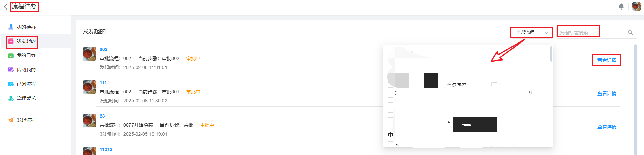
Task: Click the purple 传阅我的 envelope icon
Action: pos(11,70)
